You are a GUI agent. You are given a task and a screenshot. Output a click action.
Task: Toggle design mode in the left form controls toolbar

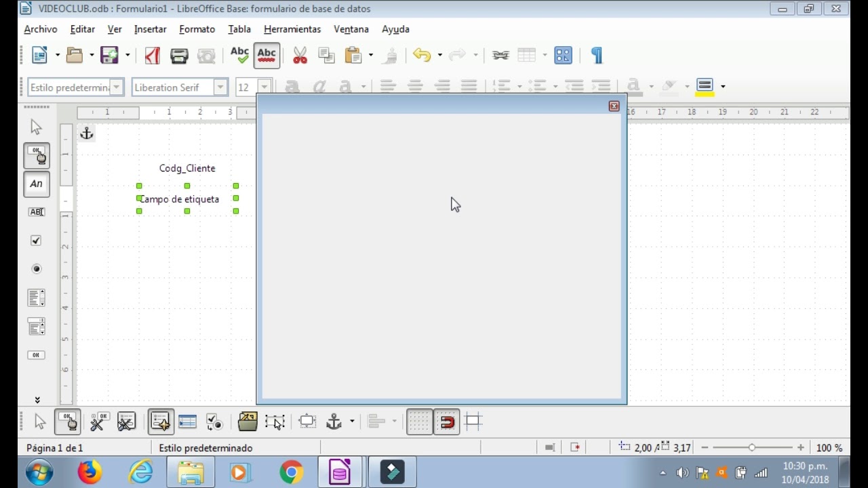[x=37, y=156]
